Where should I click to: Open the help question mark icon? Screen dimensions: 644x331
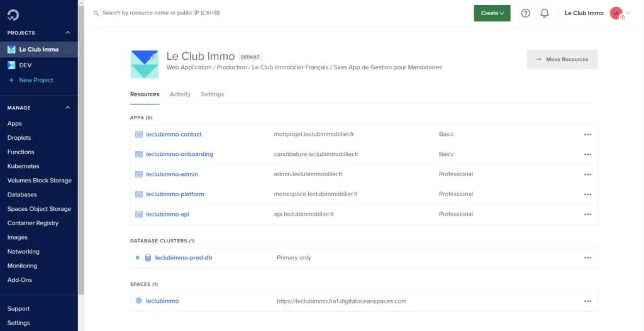coord(525,13)
